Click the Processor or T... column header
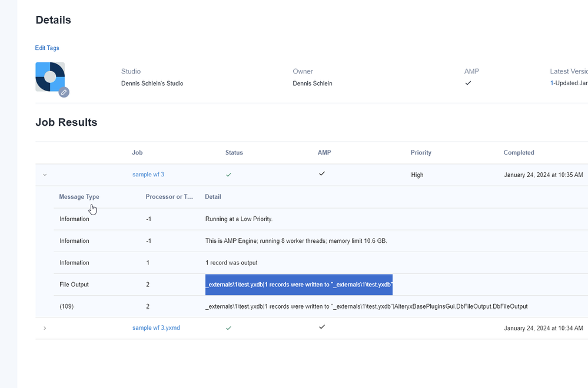The width and height of the screenshot is (588, 388). point(169,196)
